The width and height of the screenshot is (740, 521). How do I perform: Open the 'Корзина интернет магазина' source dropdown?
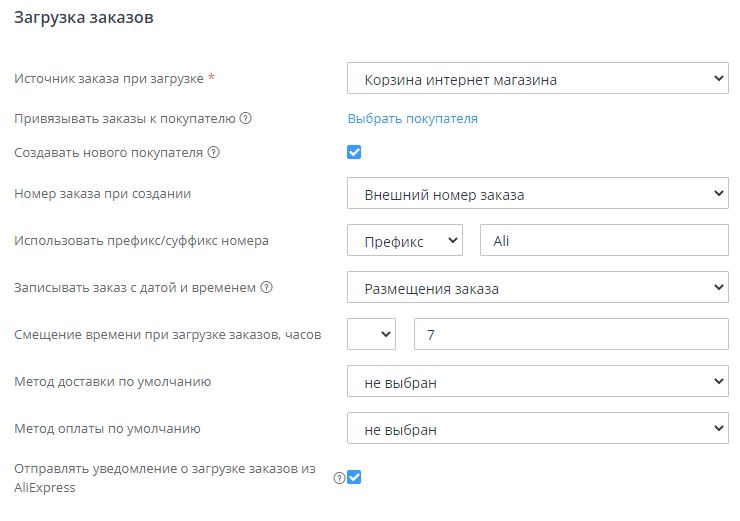coord(537,78)
